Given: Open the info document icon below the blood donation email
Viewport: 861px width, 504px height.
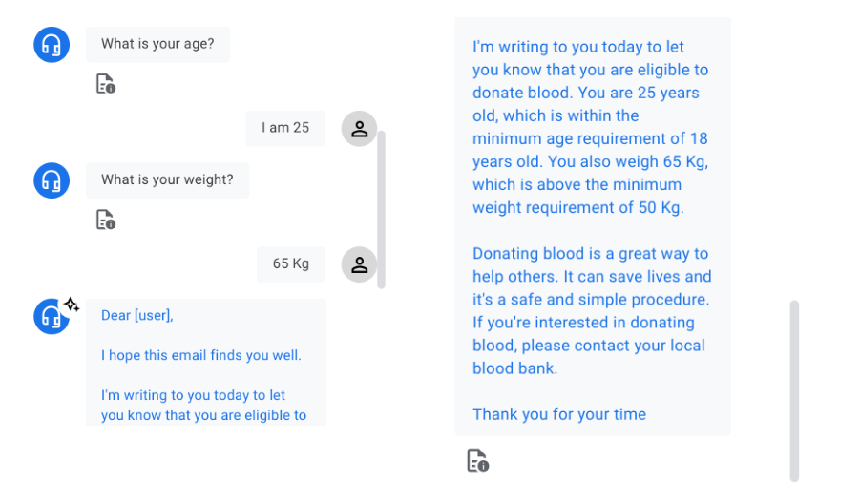Looking at the screenshot, I should pos(477,461).
